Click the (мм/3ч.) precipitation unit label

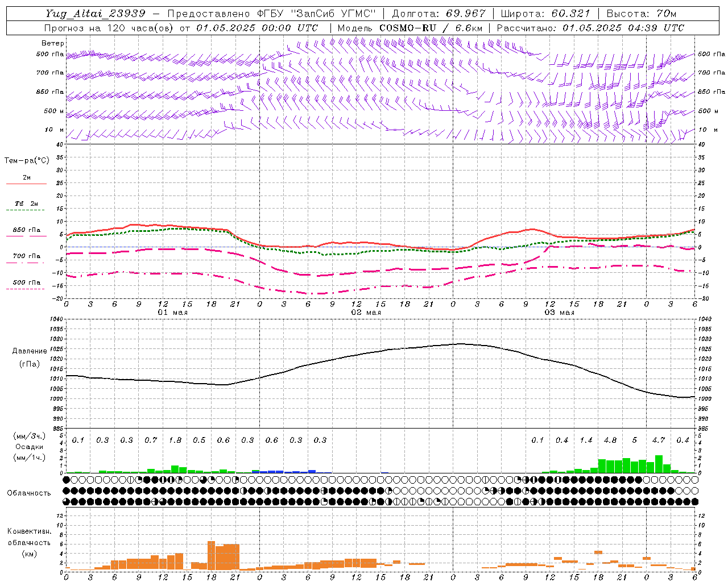point(30,436)
